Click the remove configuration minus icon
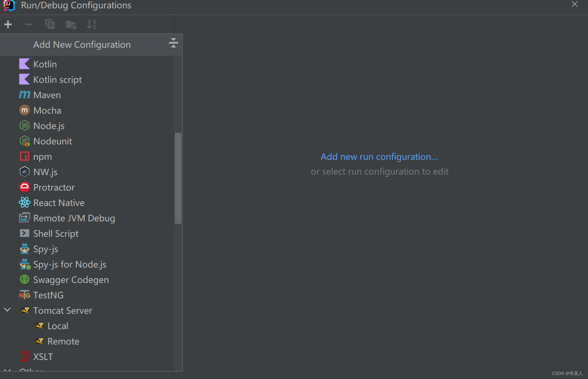This screenshot has height=379, width=588. [x=29, y=24]
